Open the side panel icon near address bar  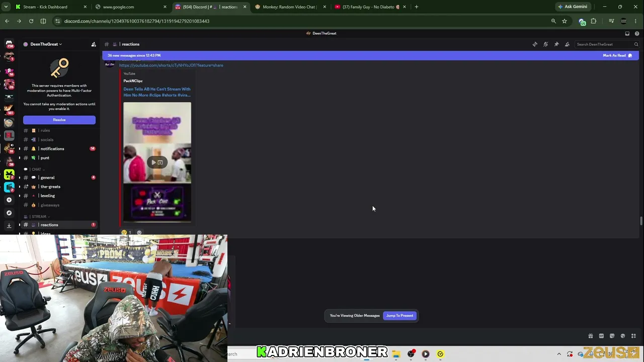click(43, 21)
